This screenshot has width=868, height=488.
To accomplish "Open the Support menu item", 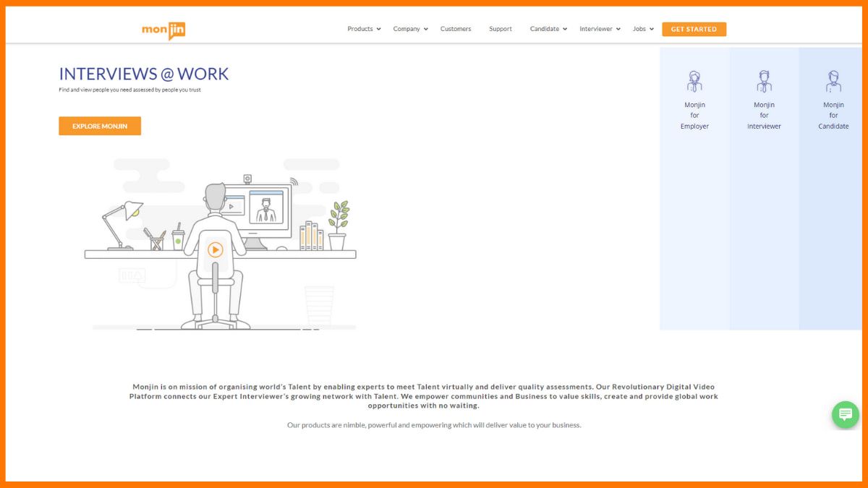I will (x=500, y=29).
